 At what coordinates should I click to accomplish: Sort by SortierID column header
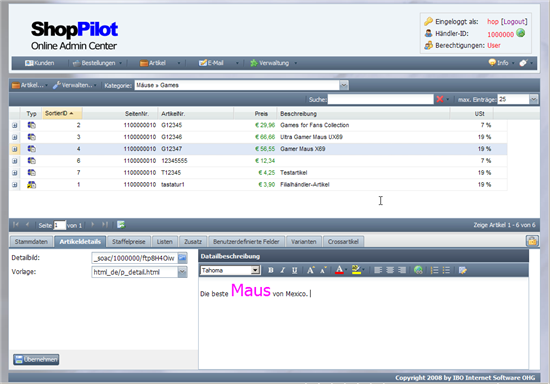pyautogui.click(x=62, y=113)
